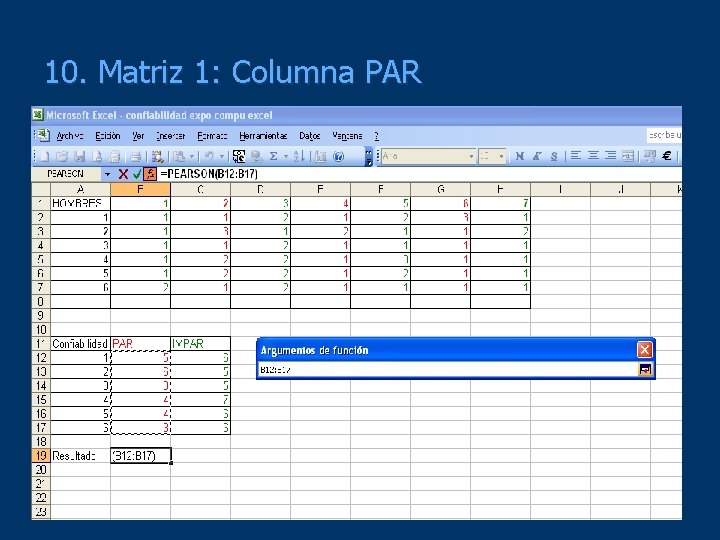Expand the range selector in Argumentos de función

coord(645,369)
